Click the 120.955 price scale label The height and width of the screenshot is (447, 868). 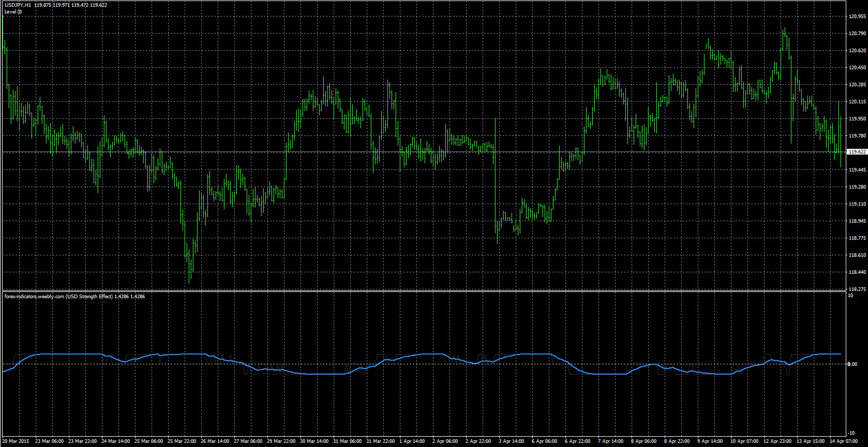[x=857, y=17]
